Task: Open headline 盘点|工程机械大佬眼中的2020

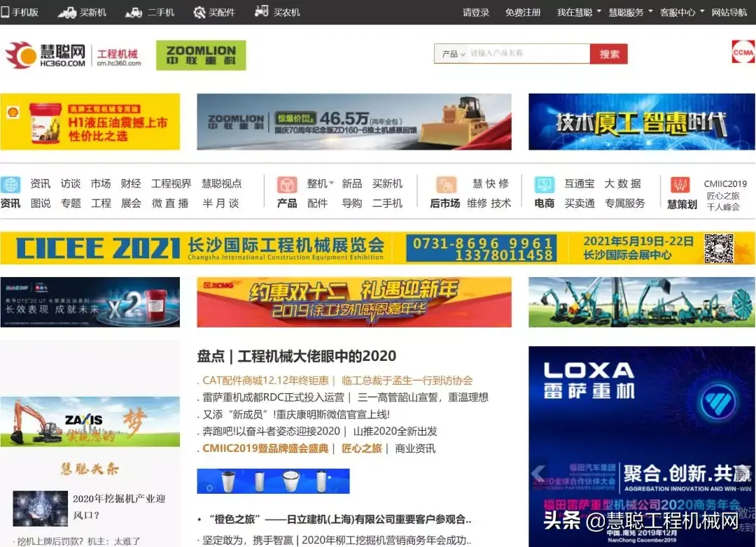Action: 297,356
